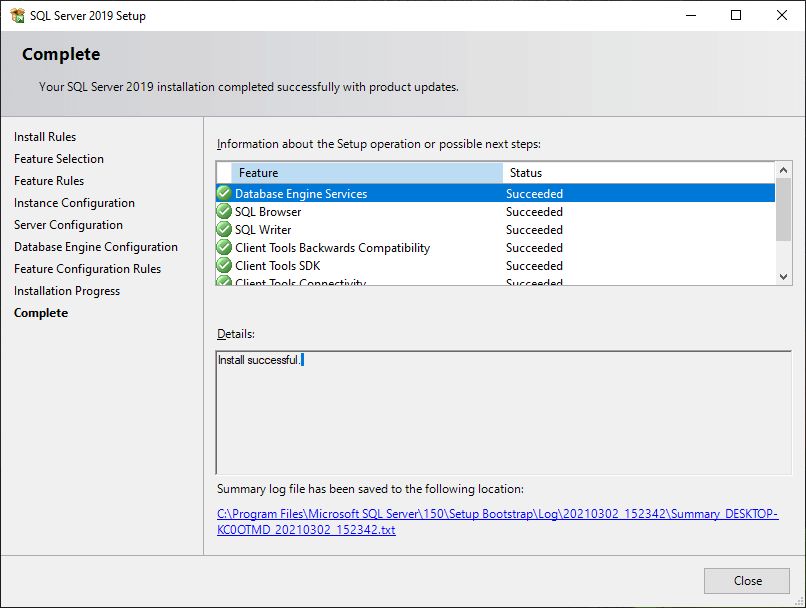Click the Close button

(x=747, y=581)
